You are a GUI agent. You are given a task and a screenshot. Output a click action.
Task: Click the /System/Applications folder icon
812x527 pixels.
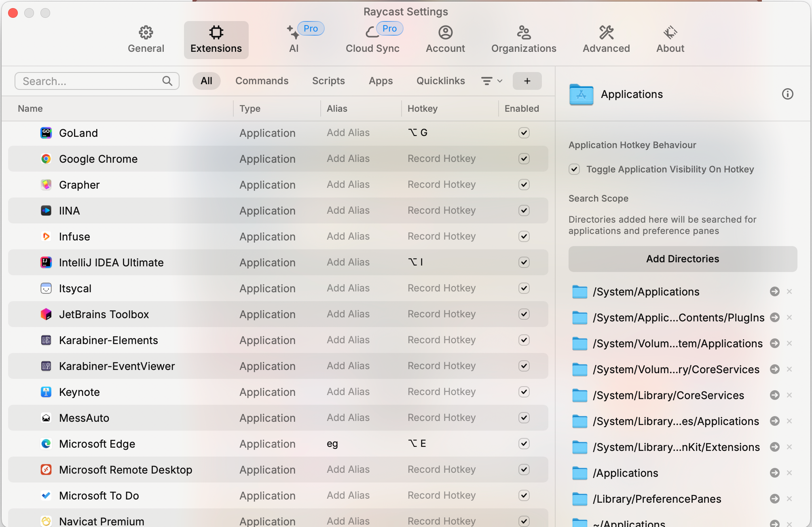point(579,291)
